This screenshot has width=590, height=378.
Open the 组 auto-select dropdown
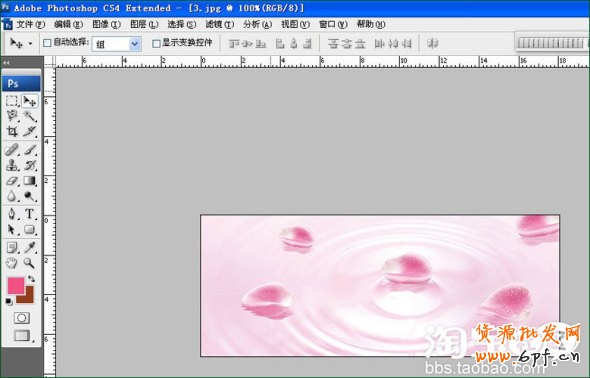pyautogui.click(x=117, y=44)
